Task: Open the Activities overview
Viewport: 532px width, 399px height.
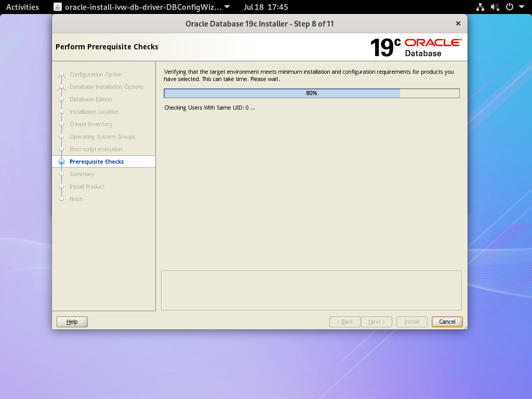Action: pyautogui.click(x=22, y=7)
